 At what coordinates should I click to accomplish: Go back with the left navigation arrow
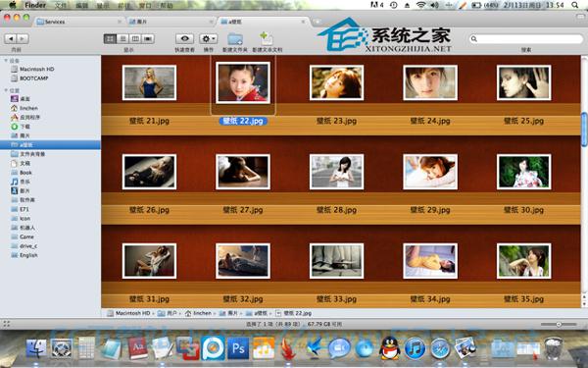pyautogui.click(x=11, y=38)
